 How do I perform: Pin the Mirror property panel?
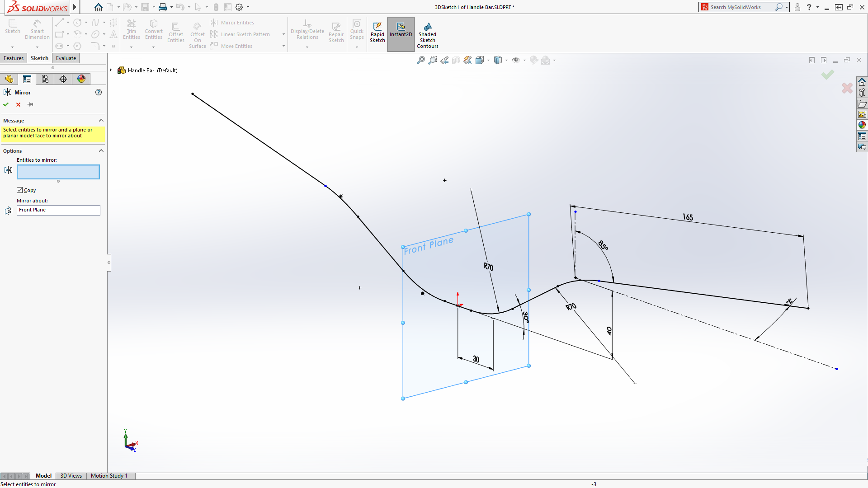(x=30, y=104)
